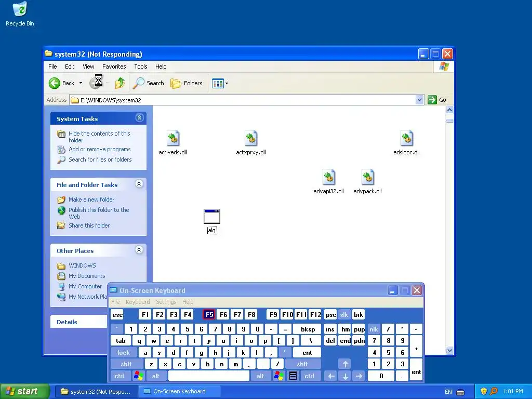
Task: Toggle the right alt key
Action: point(260,376)
